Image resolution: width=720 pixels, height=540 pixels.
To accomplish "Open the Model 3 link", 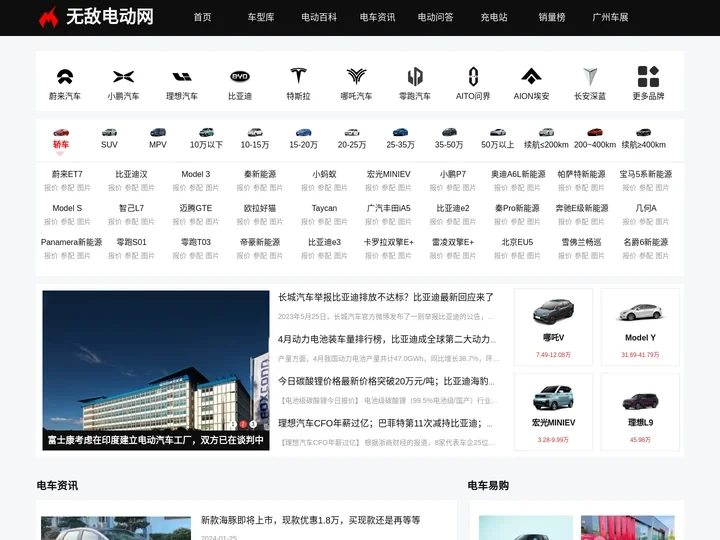I will click(x=196, y=174).
